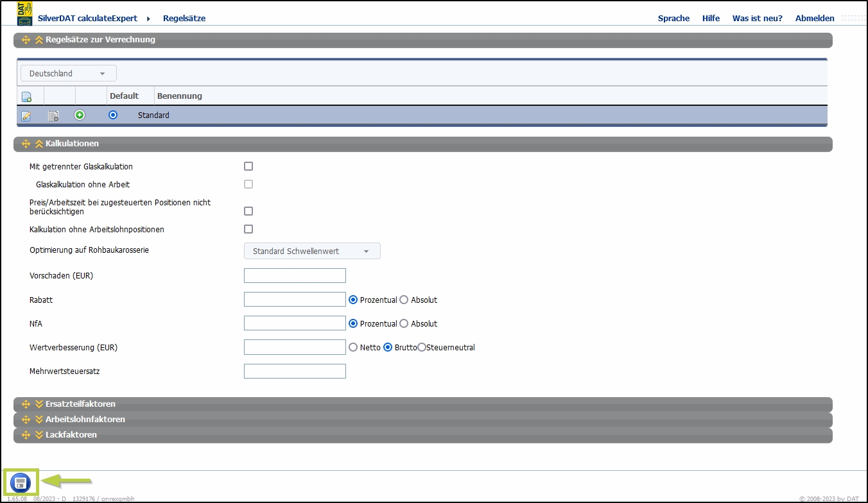Open the Sprache menu
This screenshot has width=868, height=503.
point(673,19)
